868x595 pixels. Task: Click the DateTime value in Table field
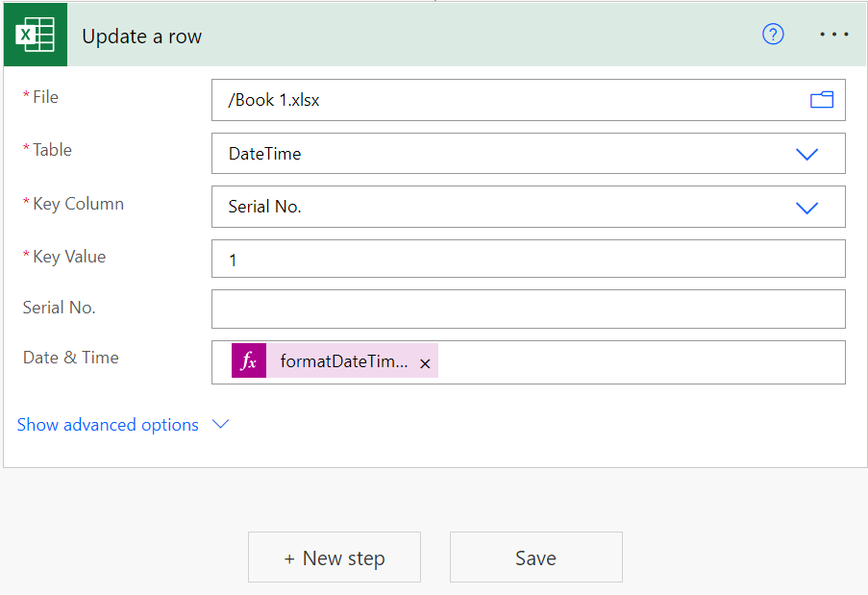coord(265,154)
